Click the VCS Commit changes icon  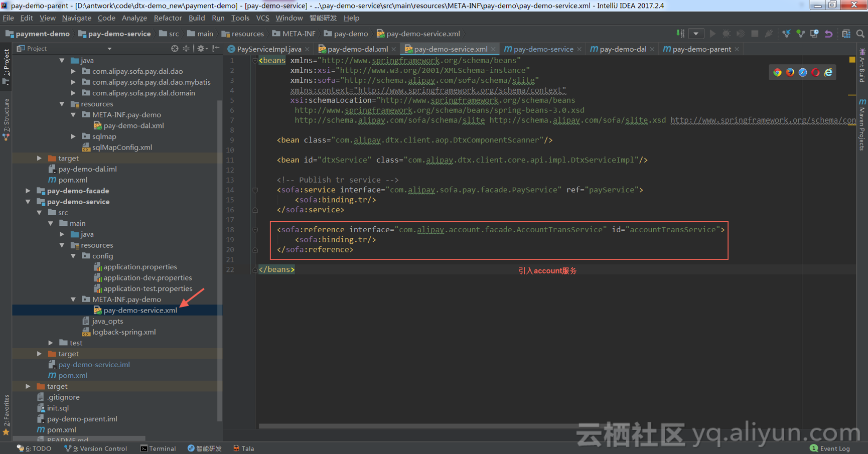800,34
